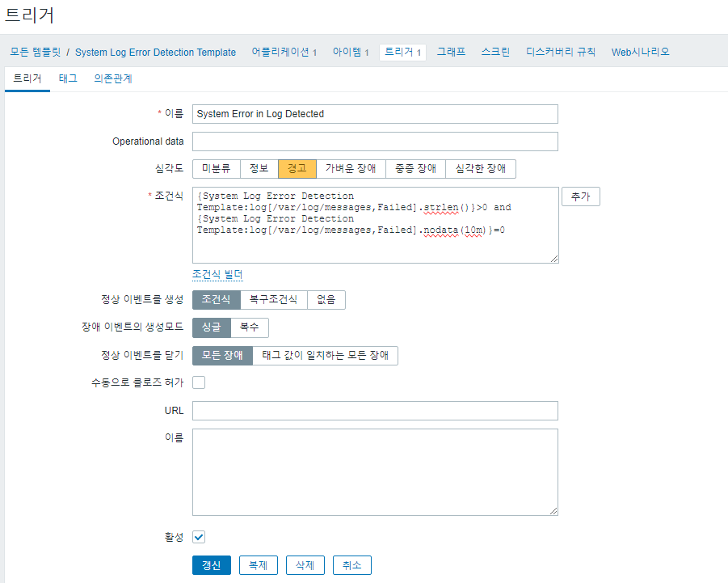Grab the description textarea resize handle
This screenshot has height=583, width=728.
[553, 511]
